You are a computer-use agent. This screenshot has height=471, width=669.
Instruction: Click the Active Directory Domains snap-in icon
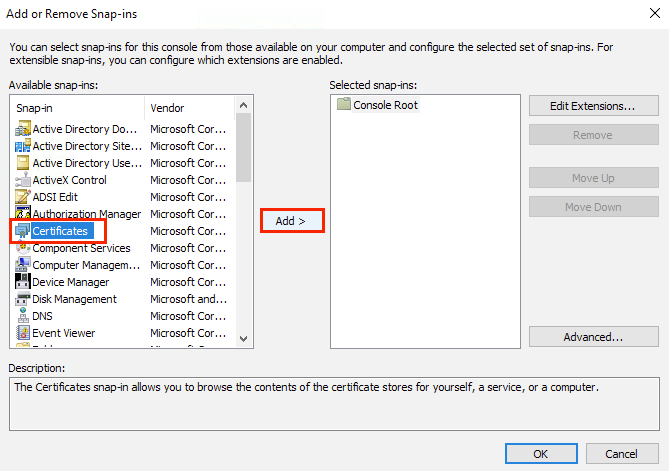23,129
